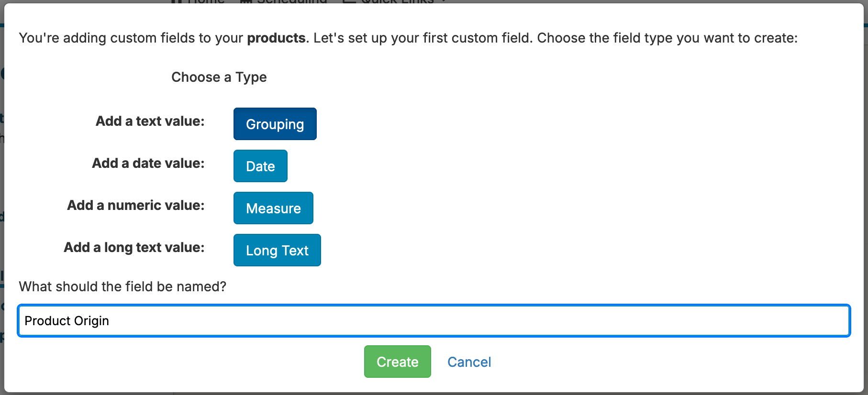Pick the Measure field type
868x395 pixels.
point(273,208)
